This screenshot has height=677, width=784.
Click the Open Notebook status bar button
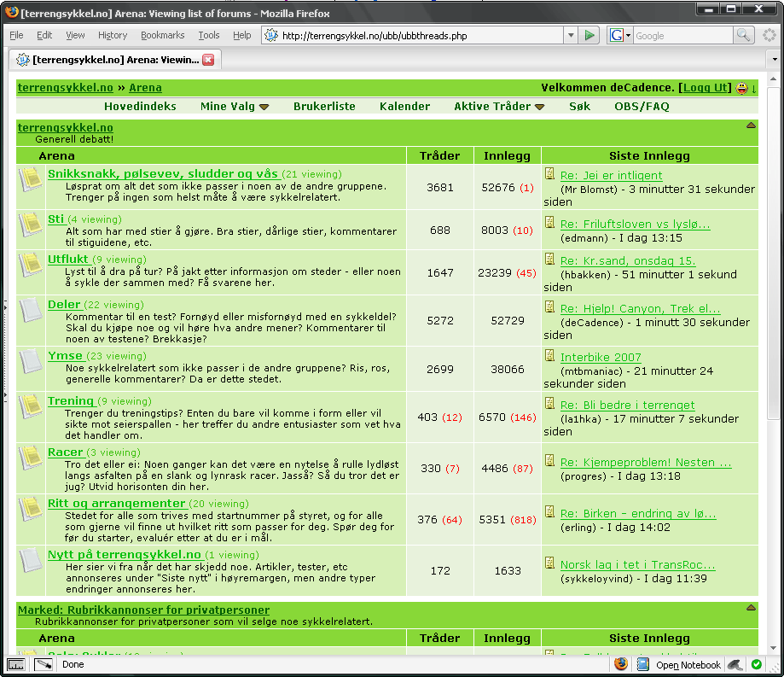(x=688, y=665)
